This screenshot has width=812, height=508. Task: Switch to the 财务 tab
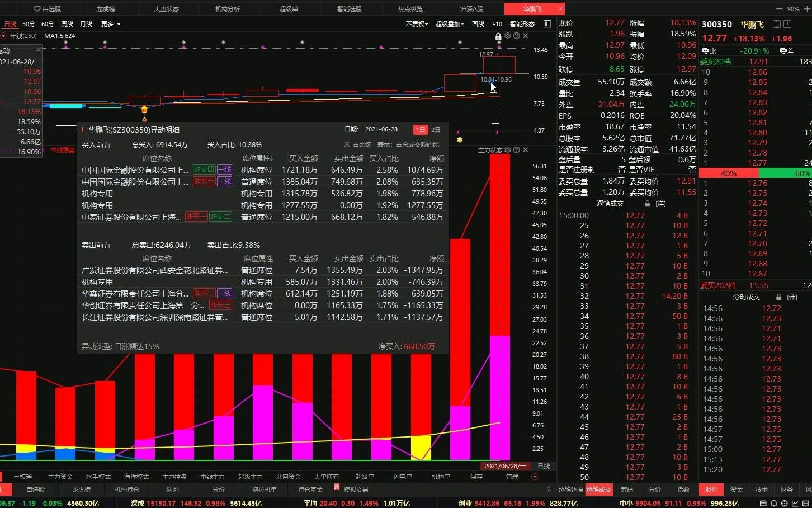pyautogui.click(x=787, y=490)
